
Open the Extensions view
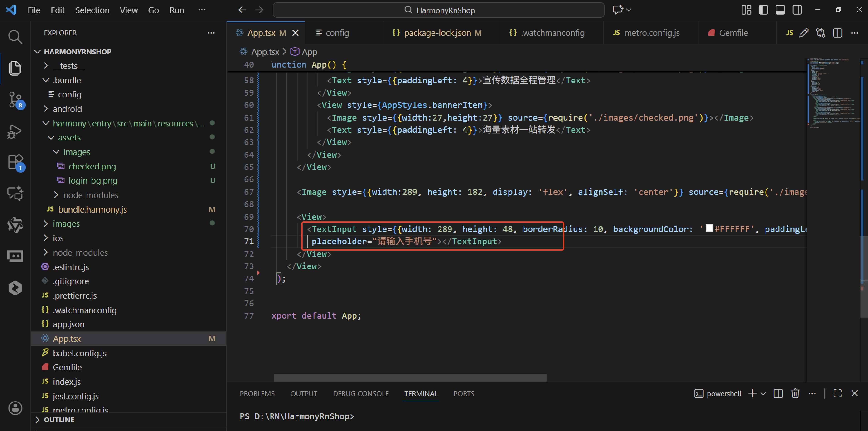pyautogui.click(x=15, y=162)
